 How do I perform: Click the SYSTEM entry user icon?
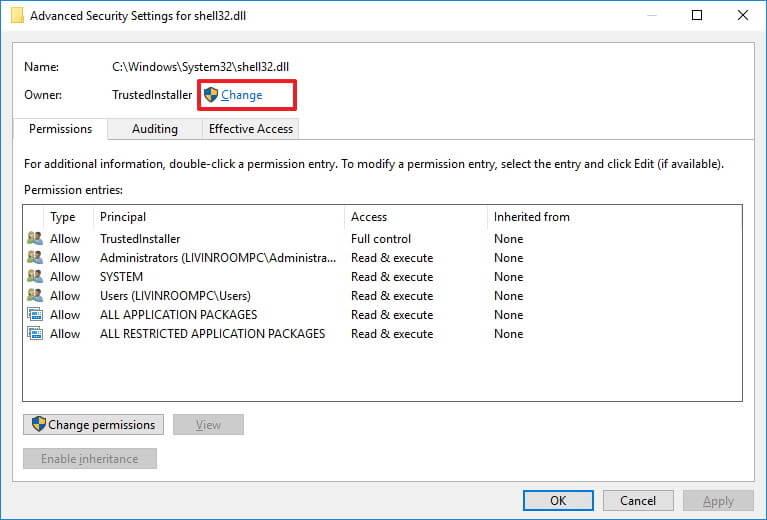click(35, 276)
